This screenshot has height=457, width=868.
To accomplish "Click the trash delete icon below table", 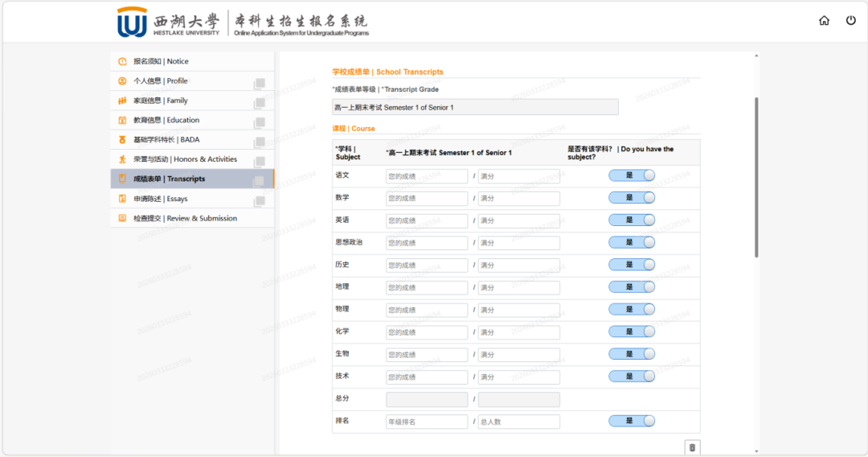I will (x=692, y=447).
